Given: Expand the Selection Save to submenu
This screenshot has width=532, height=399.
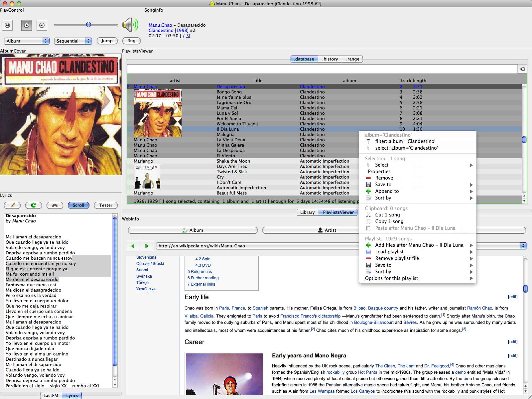Looking at the screenshot, I should (471, 185).
